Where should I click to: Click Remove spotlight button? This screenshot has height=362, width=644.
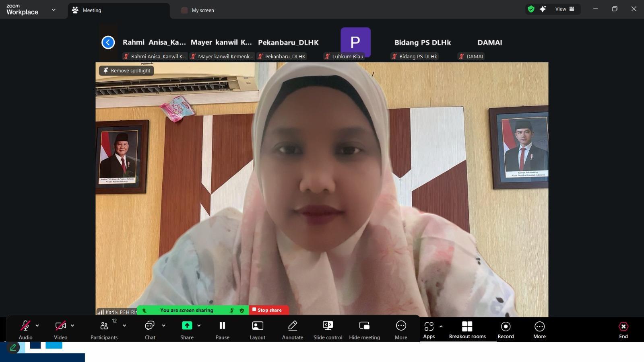(x=126, y=70)
